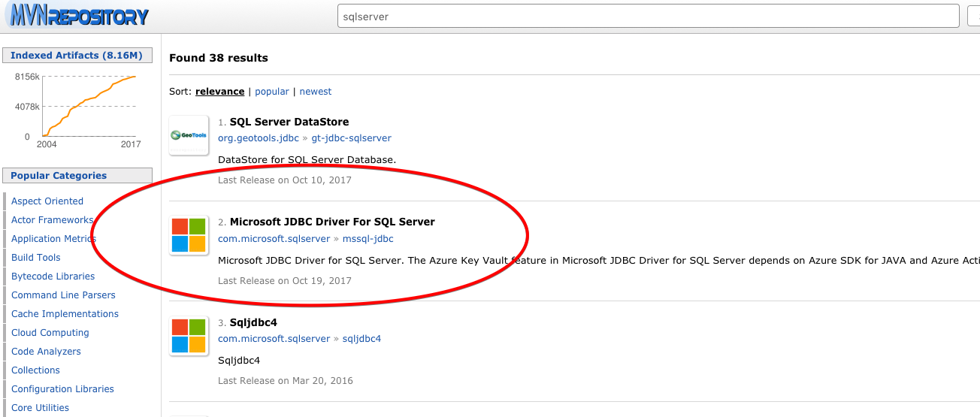Open the GeoTools logo for SQL Server DataStore

click(x=189, y=135)
